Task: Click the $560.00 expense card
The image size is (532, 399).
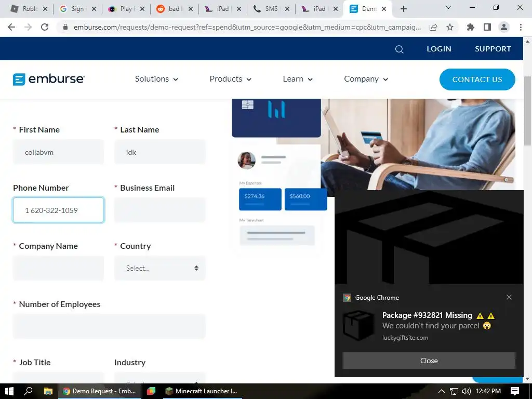Action: point(305,199)
